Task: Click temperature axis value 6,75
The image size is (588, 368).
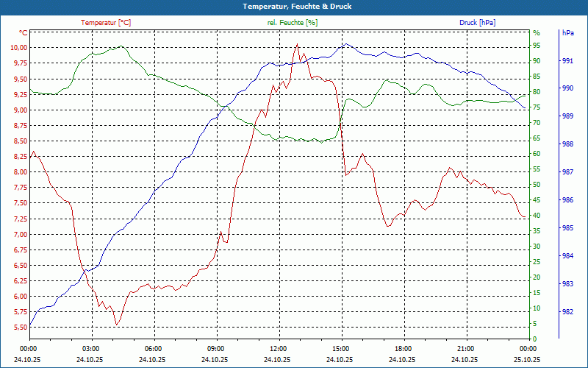Action: (21, 250)
